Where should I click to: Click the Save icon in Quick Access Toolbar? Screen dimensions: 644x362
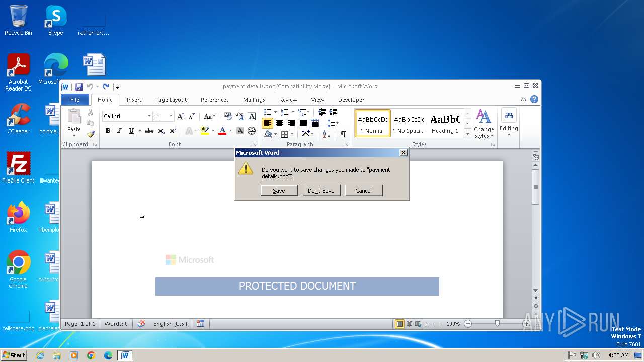[x=79, y=86]
